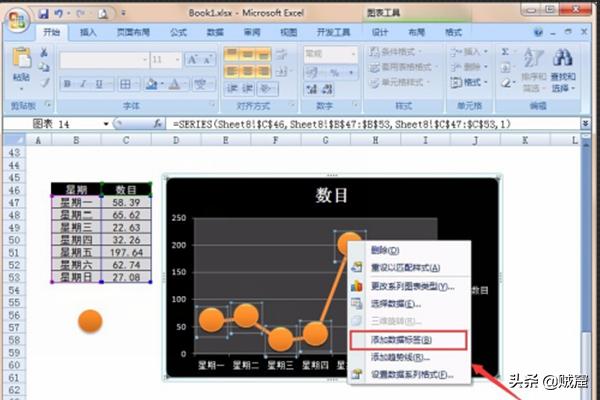Choose 添加趋势线(R) in context menu
This screenshot has width=600, height=400.
tap(409, 358)
